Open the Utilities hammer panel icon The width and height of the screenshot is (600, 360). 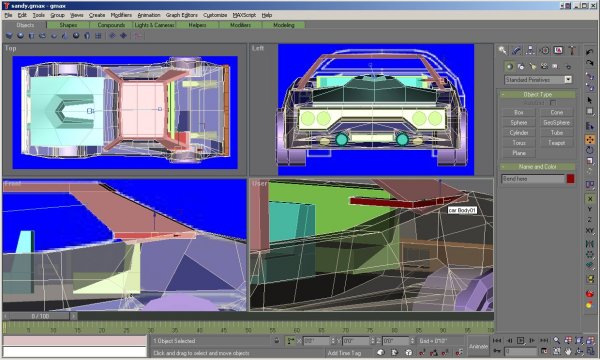pyautogui.click(x=572, y=50)
